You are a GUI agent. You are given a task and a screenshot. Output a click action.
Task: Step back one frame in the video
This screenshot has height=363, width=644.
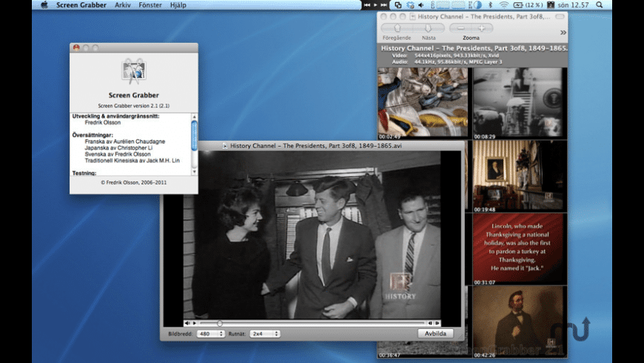coord(429,323)
